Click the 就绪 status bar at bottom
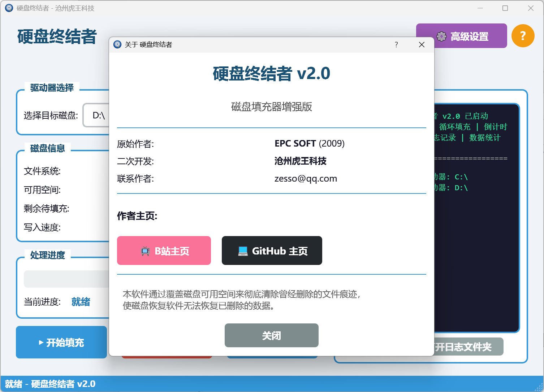 51,384
